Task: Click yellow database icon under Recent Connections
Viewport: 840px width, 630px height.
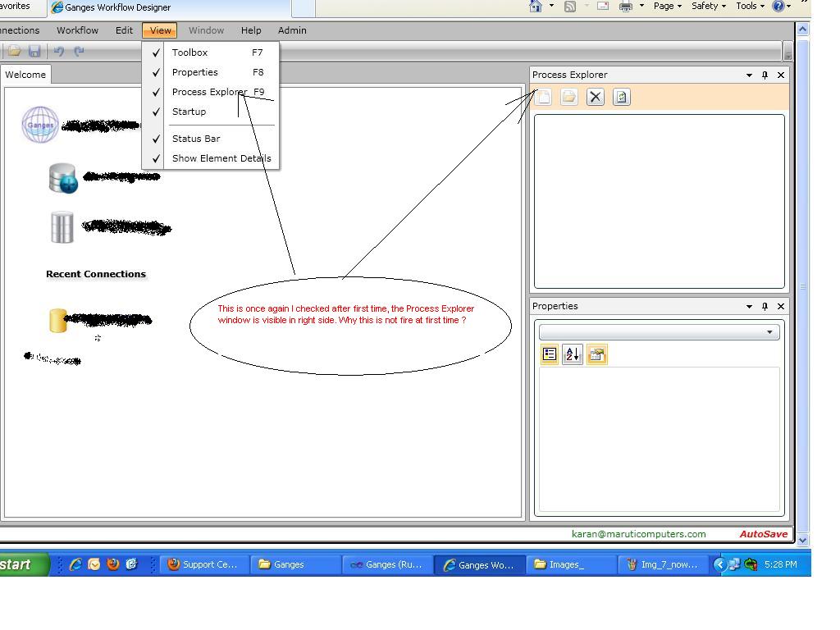Action: [x=58, y=321]
